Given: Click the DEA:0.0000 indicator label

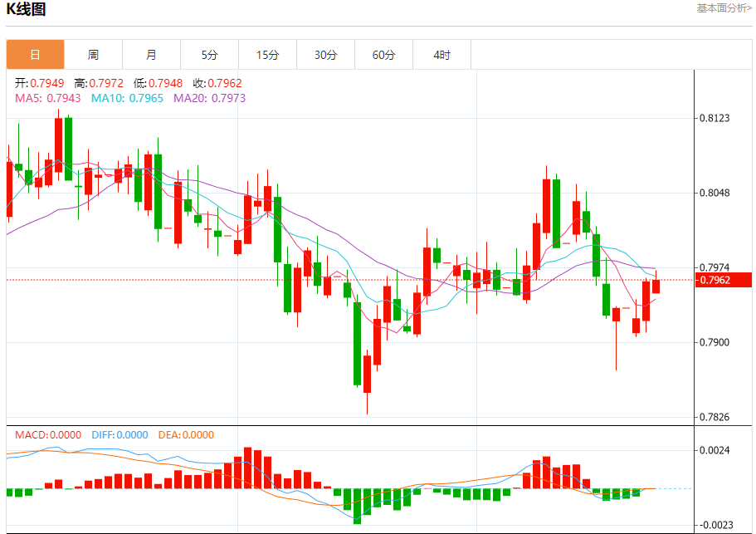Looking at the screenshot, I should [186, 434].
